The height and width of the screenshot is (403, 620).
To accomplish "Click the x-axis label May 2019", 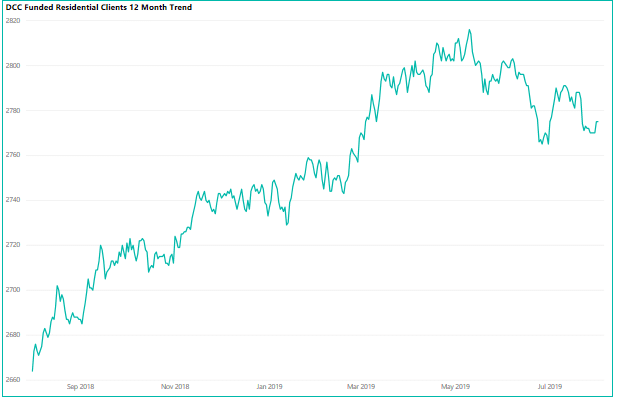I will (456, 386).
